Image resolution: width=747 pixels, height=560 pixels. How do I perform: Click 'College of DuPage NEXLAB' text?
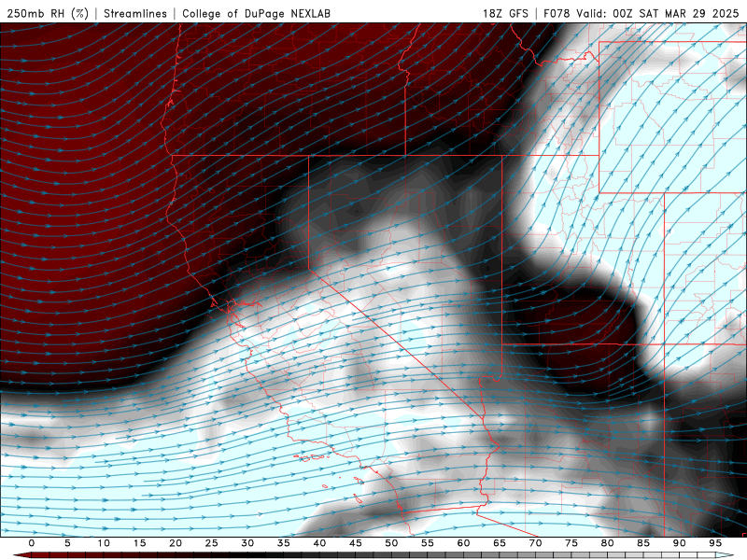(256, 13)
